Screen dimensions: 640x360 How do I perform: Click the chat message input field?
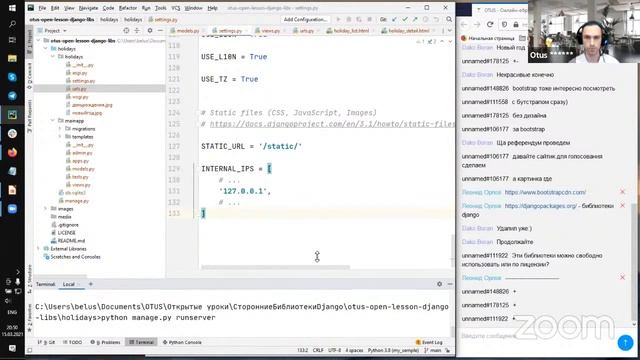click(x=537, y=336)
